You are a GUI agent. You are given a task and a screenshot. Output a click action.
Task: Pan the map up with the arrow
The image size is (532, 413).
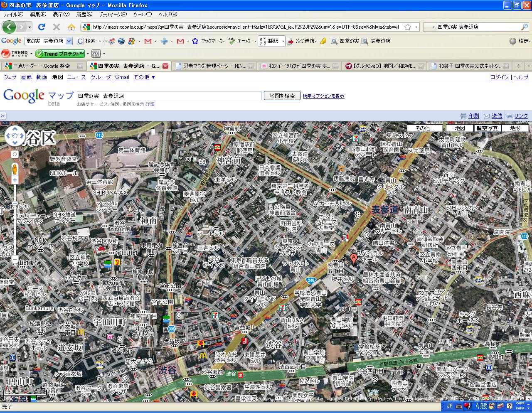point(15,130)
